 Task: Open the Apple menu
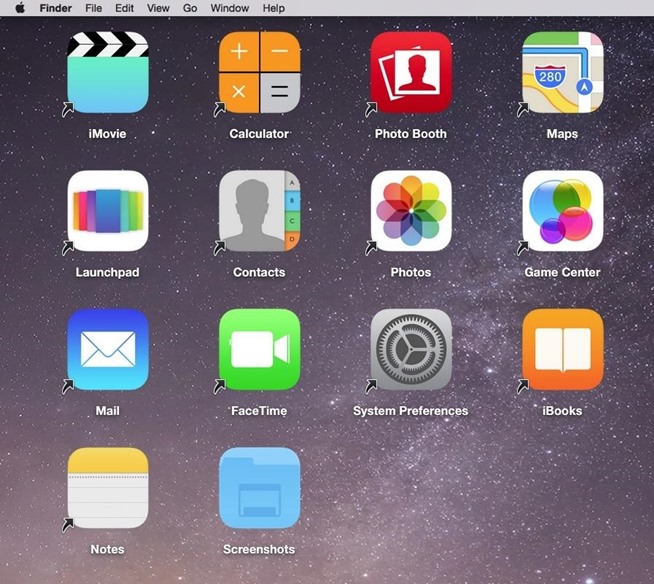coord(19,8)
